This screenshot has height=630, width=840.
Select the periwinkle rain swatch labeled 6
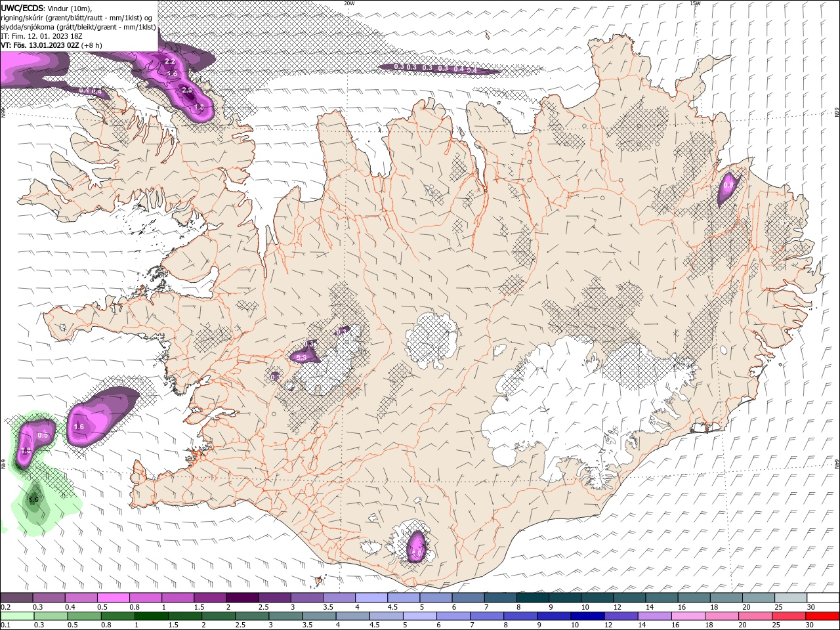(453, 616)
